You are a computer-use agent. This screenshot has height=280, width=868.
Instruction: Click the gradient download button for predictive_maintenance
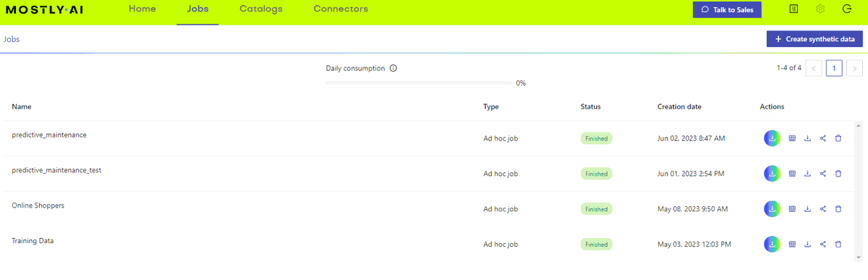pyautogui.click(x=772, y=138)
